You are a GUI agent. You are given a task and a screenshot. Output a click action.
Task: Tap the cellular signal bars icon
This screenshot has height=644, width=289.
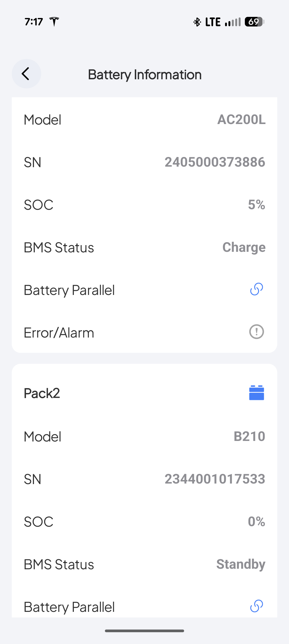(233, 22)
